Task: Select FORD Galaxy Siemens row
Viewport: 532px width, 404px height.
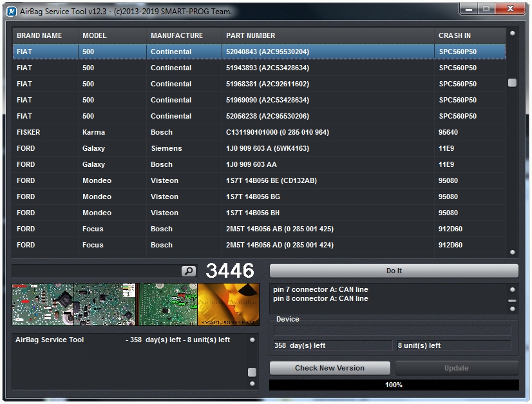Action: (258, 148)
